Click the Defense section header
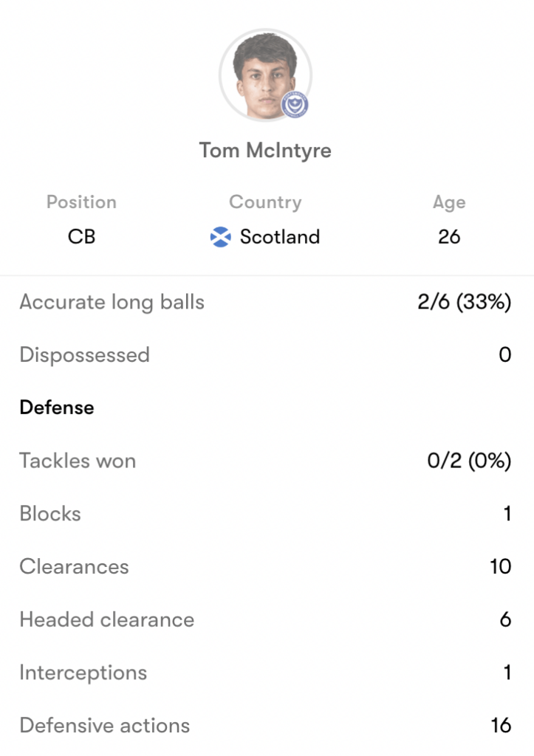This screenshot has width=534, height=756. [57, 408]
